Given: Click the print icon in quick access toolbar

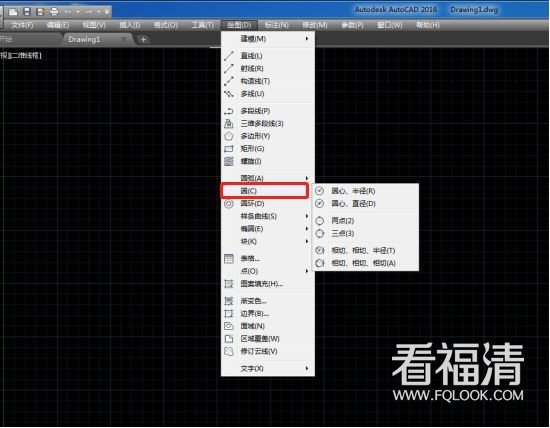Looking at the screenshot, I should 54,12.
